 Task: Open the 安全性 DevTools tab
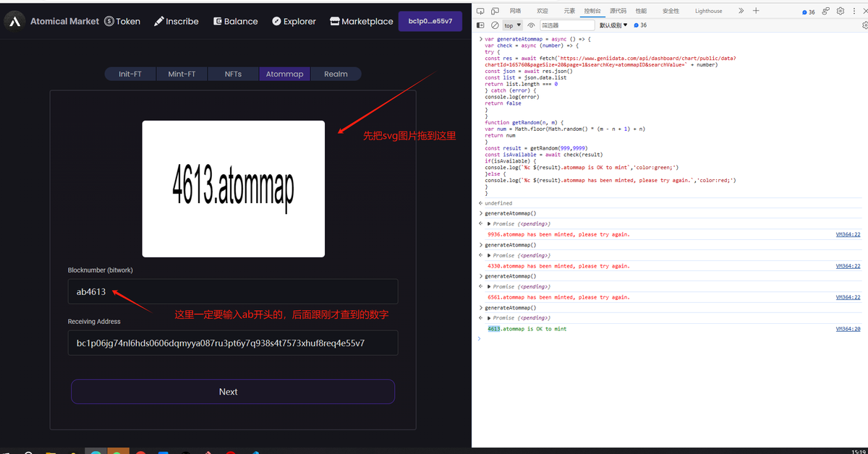[671, 11]
